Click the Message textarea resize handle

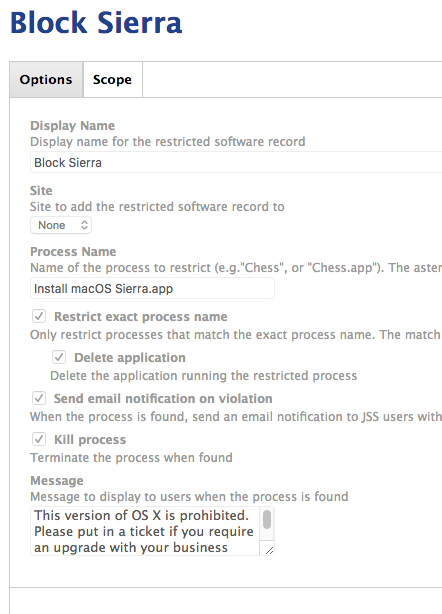tap(269, 550)
